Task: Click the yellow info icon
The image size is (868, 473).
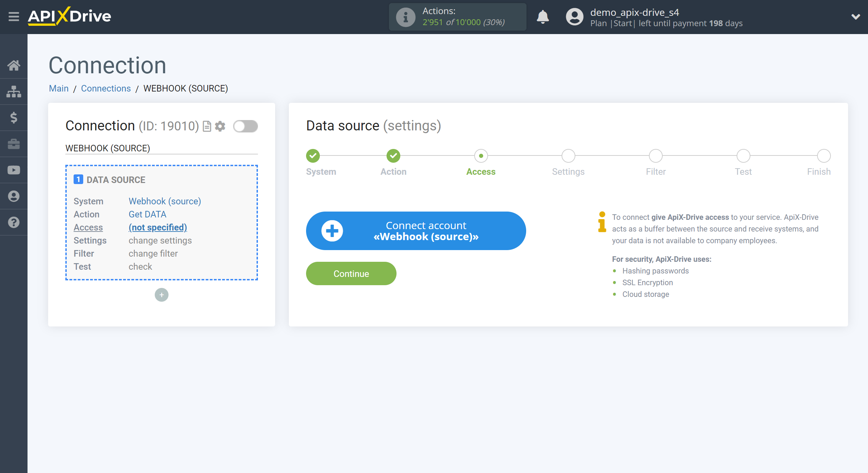Action: pyautogui.click(x=602, y=222)
